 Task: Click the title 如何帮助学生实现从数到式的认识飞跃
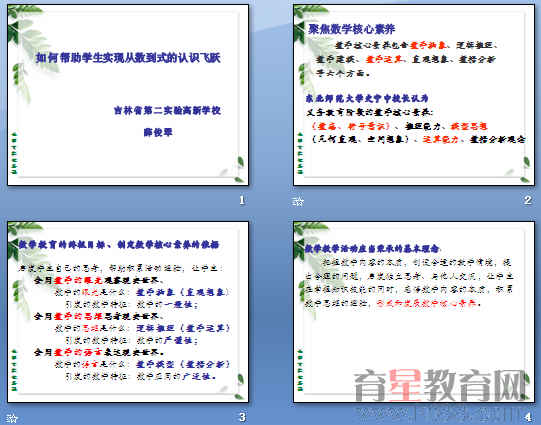(128, 58)
